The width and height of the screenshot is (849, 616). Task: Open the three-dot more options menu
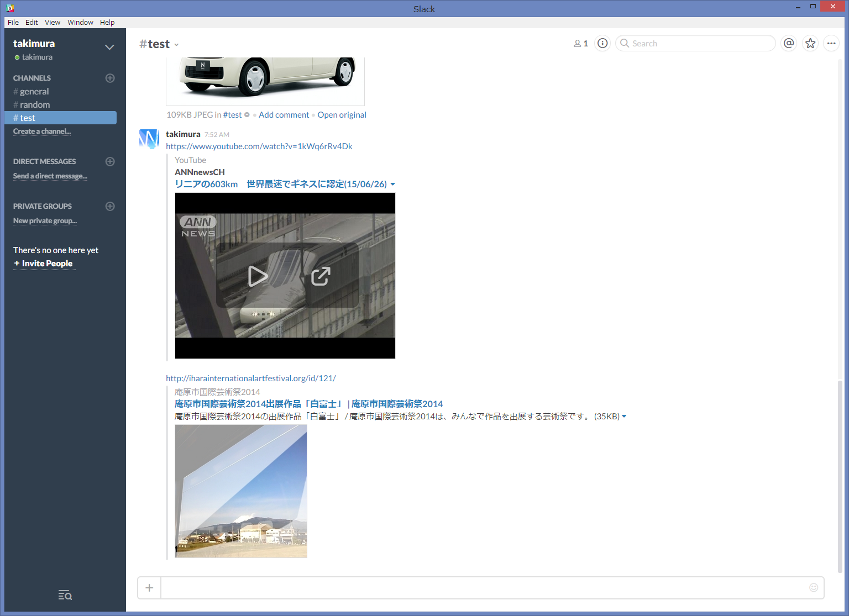[x=831, y=43]
